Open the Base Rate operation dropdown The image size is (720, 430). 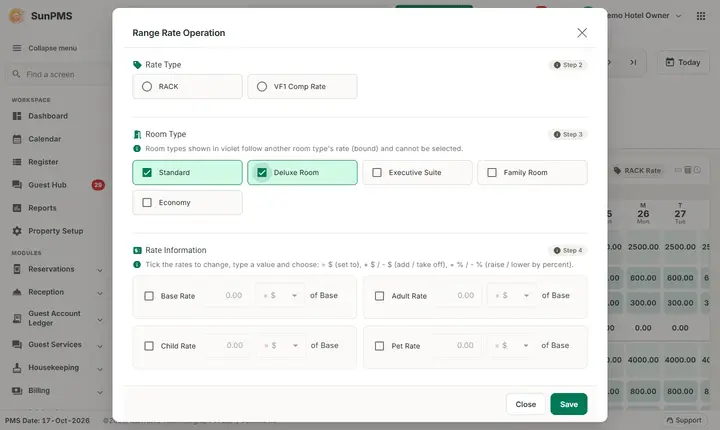click(x=280, y=295)
